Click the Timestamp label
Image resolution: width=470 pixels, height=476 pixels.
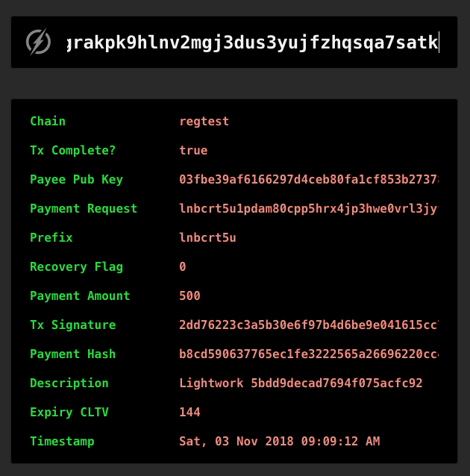coord(62,442)
